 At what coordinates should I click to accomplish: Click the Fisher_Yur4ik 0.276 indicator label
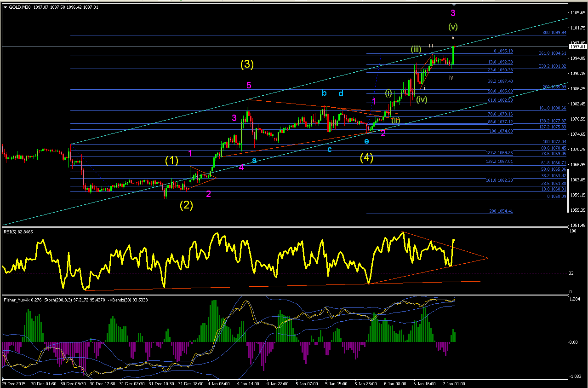(x=23, y=300)
